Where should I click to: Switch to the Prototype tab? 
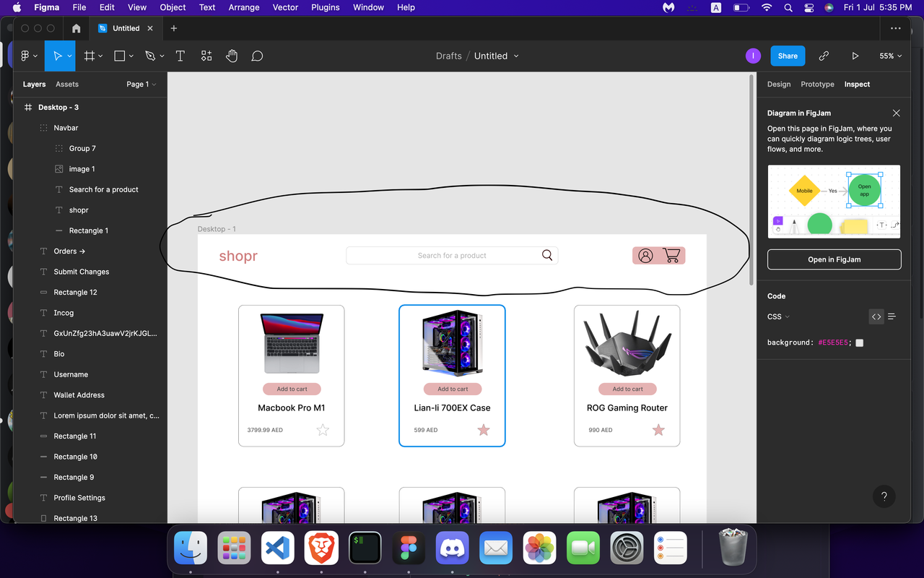pos(817,85)
